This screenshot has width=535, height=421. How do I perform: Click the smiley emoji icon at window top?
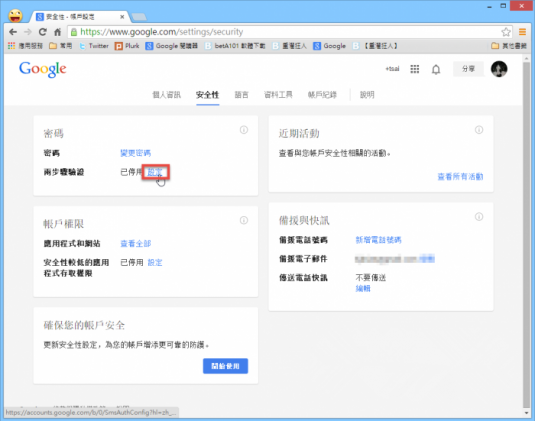coord(15,16)
